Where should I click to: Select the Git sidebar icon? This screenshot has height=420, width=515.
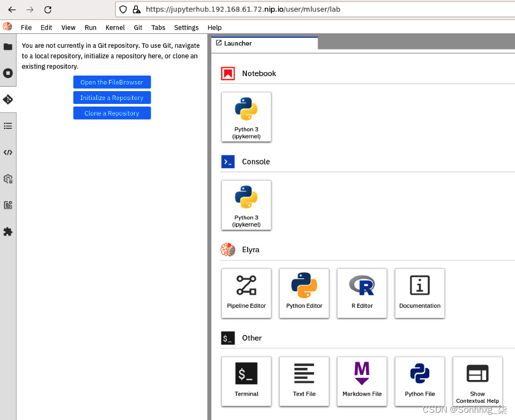[x=8, y=99]
